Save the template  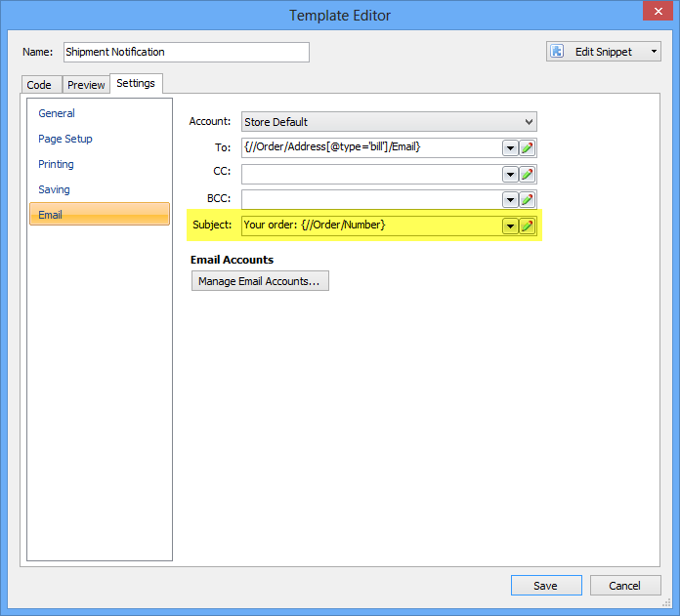click(545, 586)
